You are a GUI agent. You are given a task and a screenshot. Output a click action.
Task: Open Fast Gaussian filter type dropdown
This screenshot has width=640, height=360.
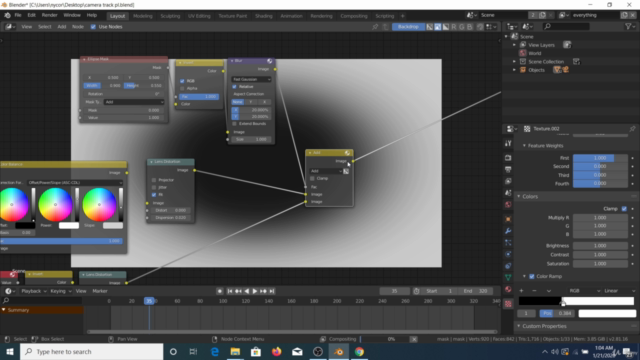(x=251, y=79)
